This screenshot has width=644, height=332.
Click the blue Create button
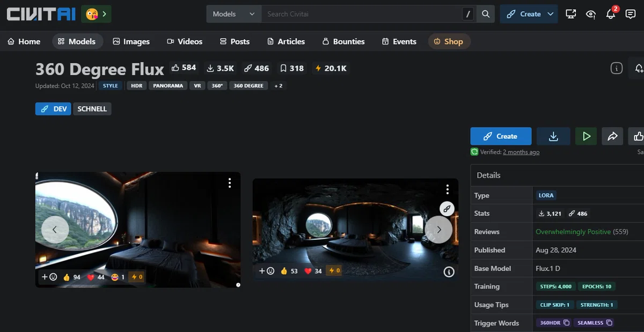(501, 136)
